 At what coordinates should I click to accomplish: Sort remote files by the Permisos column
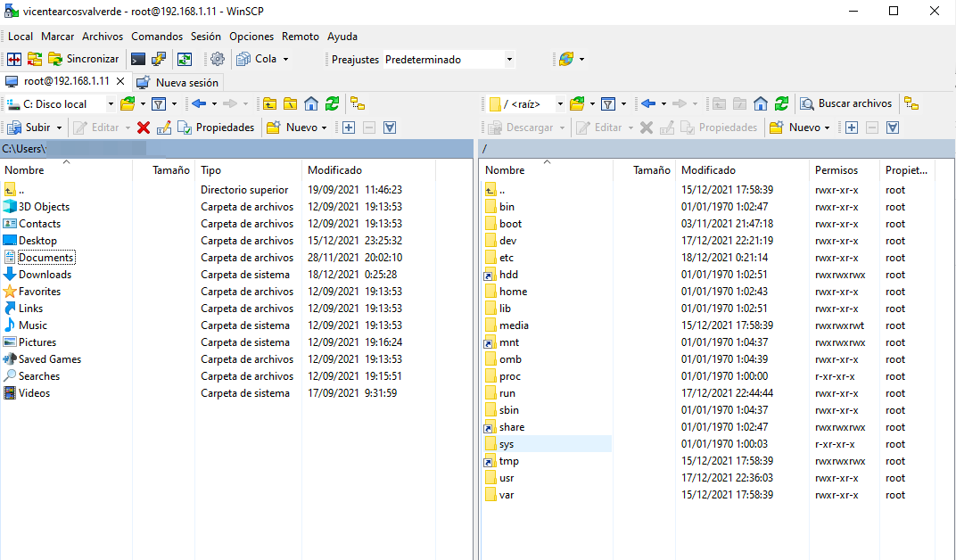click(x=836, y=169)
